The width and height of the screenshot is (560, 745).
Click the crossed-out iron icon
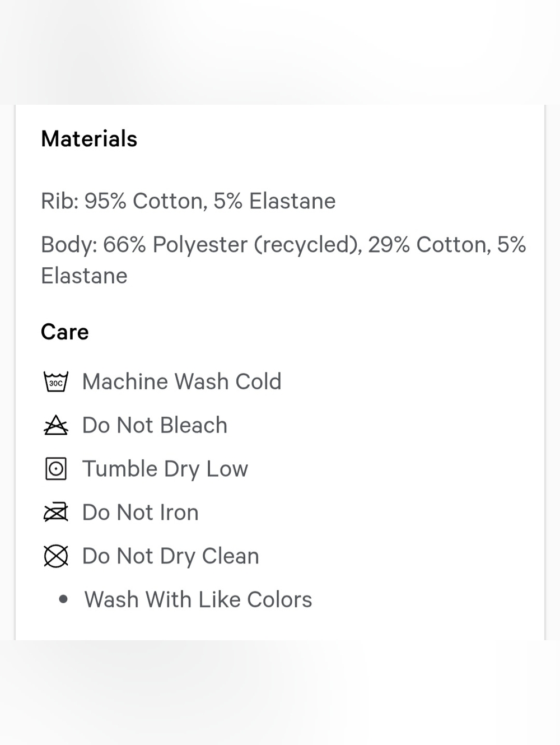coord(56,513)
